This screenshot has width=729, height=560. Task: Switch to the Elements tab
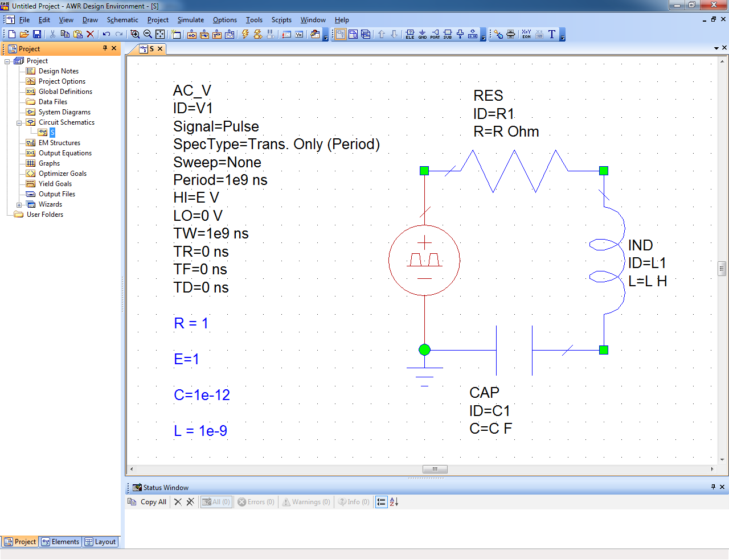coord(60,542)
